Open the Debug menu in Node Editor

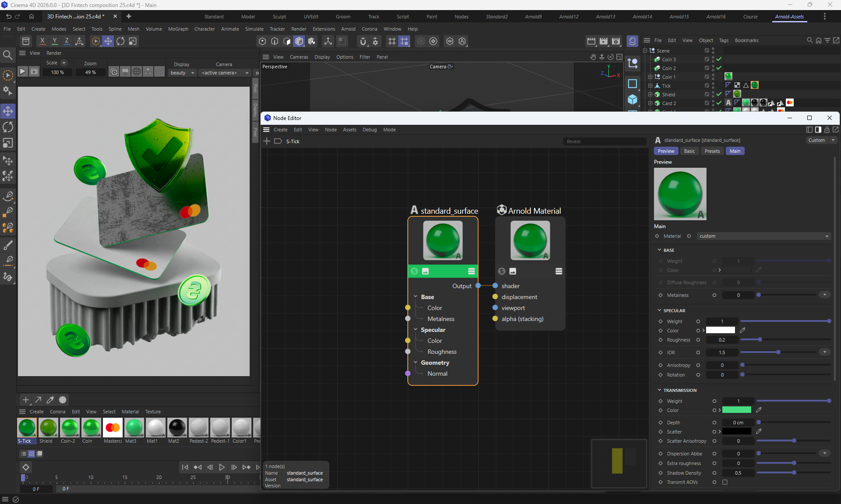369,130
